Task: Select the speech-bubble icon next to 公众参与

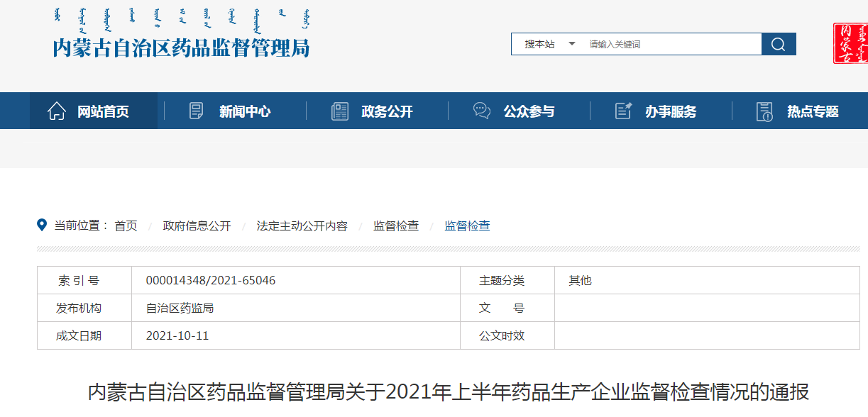Action: 482,111
